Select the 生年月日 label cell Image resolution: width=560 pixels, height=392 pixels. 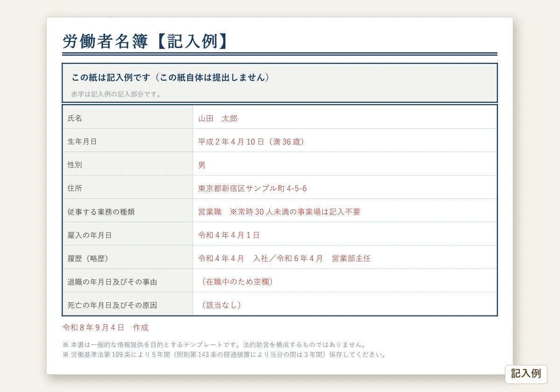[128, 140]
